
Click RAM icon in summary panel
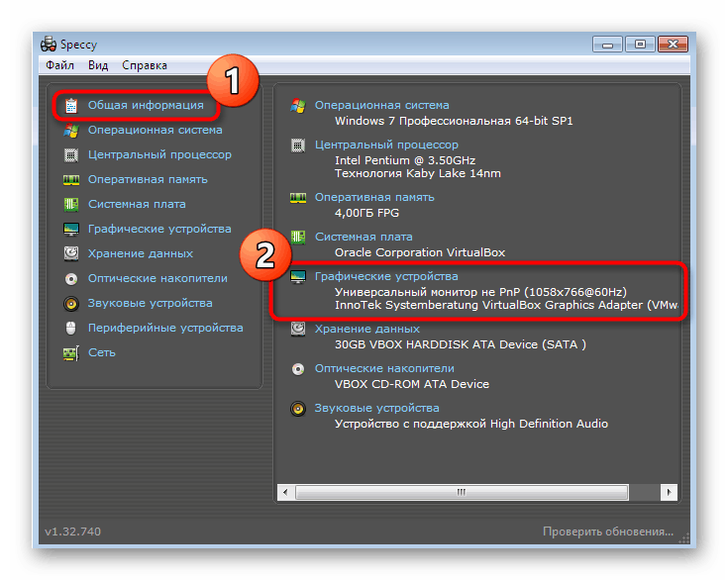(298, 198)
